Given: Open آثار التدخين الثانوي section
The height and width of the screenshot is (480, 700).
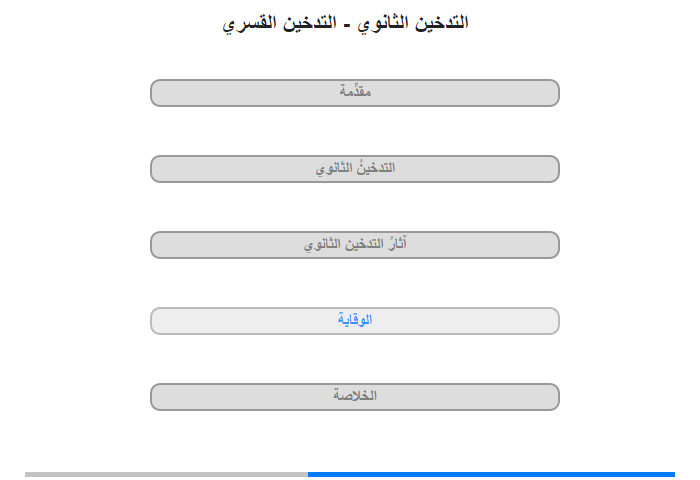Looking at the screenshot, I should tap(354, 245).
